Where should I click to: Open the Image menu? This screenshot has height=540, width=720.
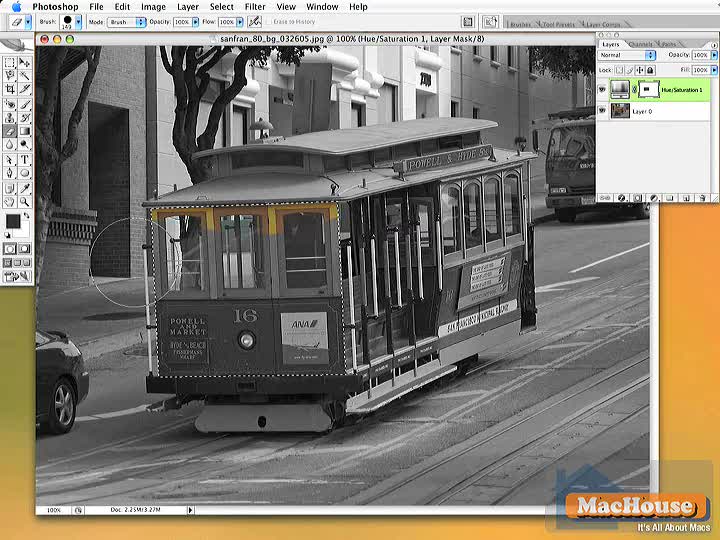153,7
